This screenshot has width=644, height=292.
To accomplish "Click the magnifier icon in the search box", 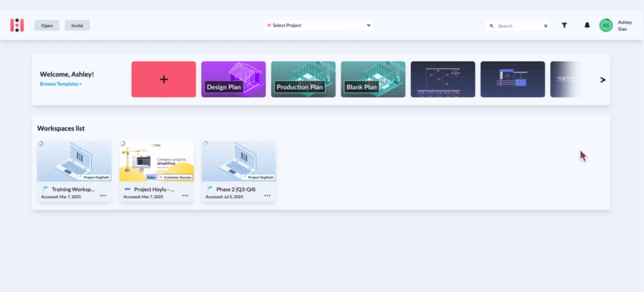I will click(491, 26).
